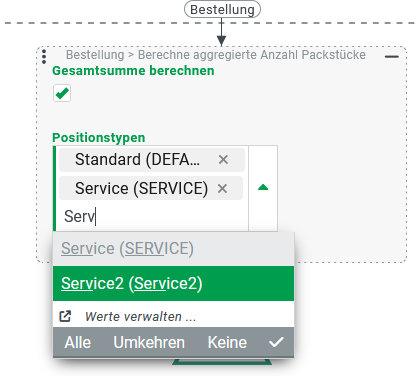Image resolution: width=420 pixels, height=376 pixels.
Task: Click the breadcrumb Berechne aggregierte Anzahl Packstücke
Action: click(252, 55)
